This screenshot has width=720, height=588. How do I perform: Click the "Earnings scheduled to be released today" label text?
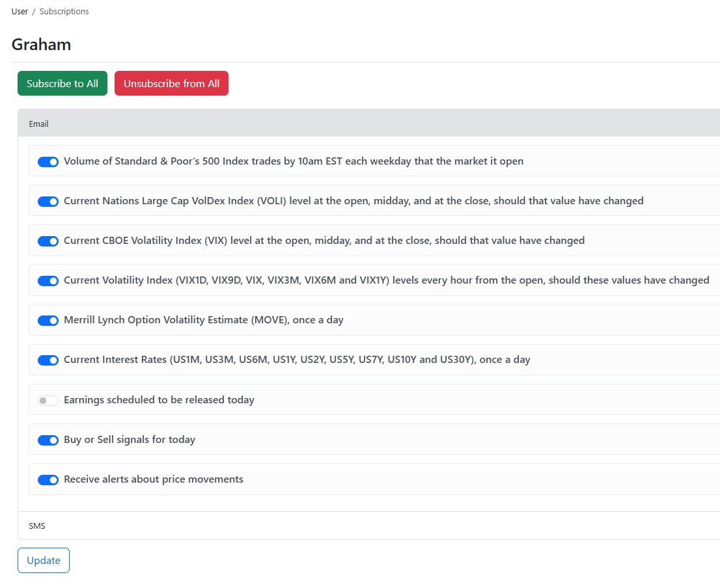point(159,400)
